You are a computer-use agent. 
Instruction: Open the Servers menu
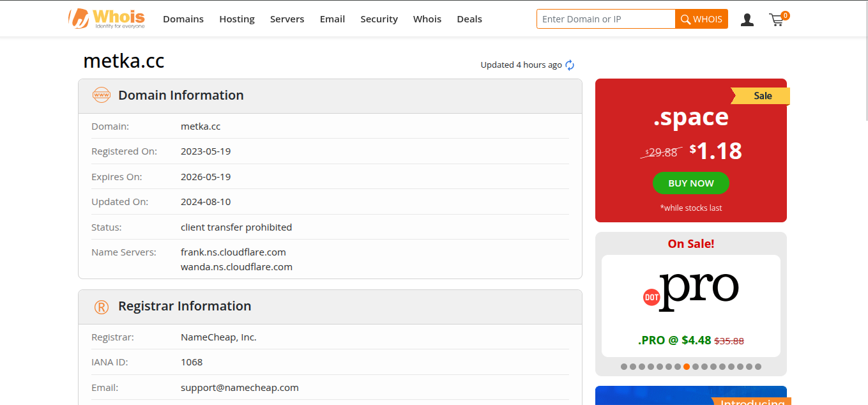pyautogui.click(x=287, y=19)
